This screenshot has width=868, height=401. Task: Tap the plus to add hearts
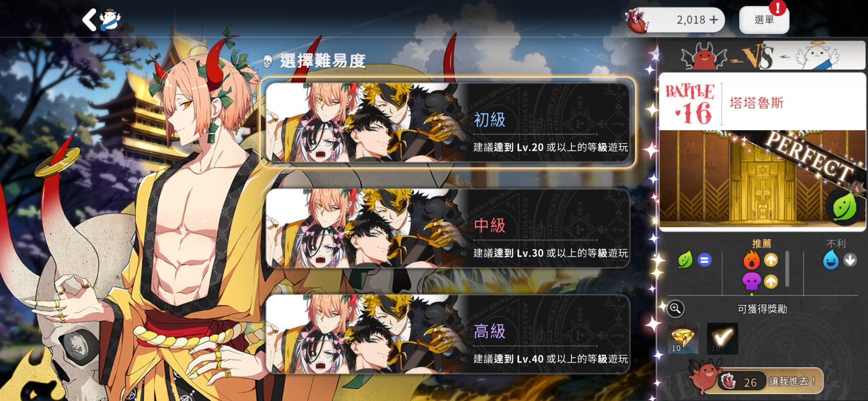[x=714, y=19]
